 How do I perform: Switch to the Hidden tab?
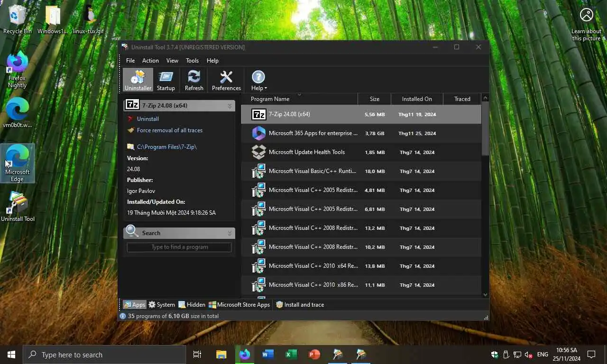(x=192, y=305)
